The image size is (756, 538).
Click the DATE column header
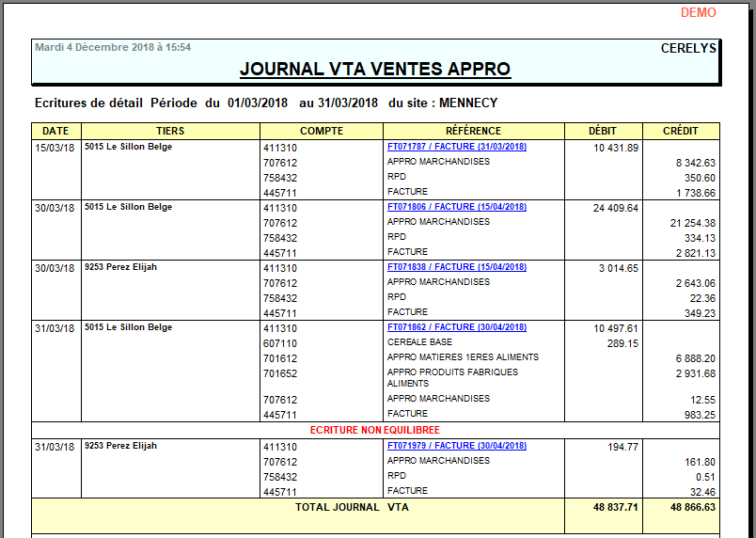55,131
